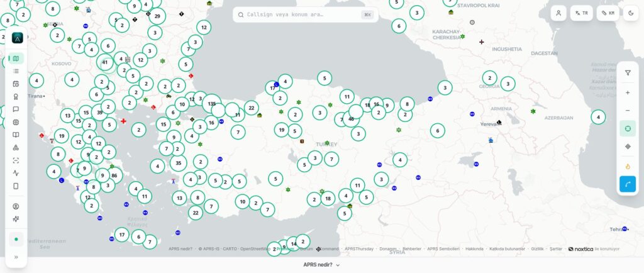Open the TR language selector
644x273 pixels.
click(582, 13)
